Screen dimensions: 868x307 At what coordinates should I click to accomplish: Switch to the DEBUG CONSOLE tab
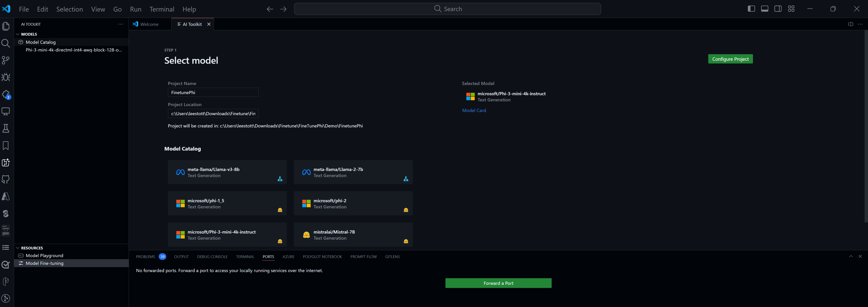tap(212, 256)
